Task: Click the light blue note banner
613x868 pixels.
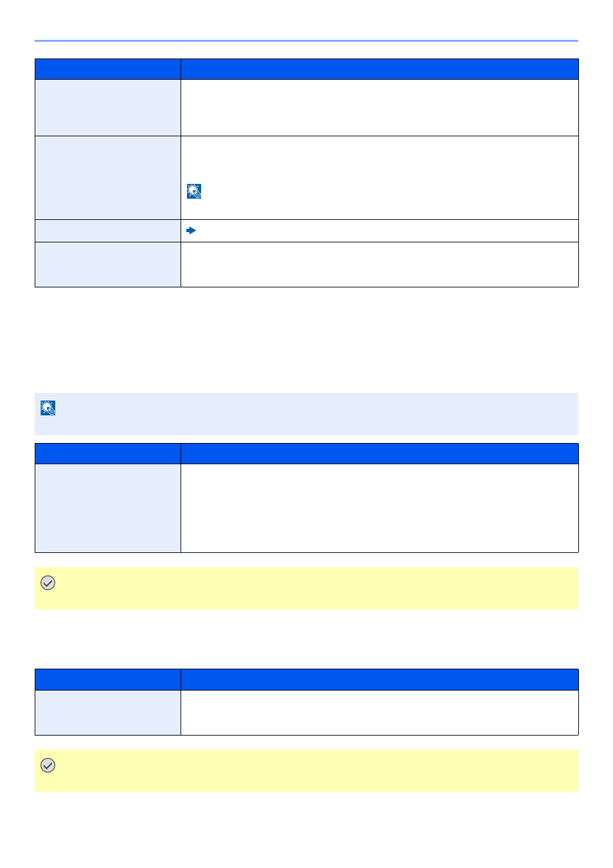Action: 306,414
